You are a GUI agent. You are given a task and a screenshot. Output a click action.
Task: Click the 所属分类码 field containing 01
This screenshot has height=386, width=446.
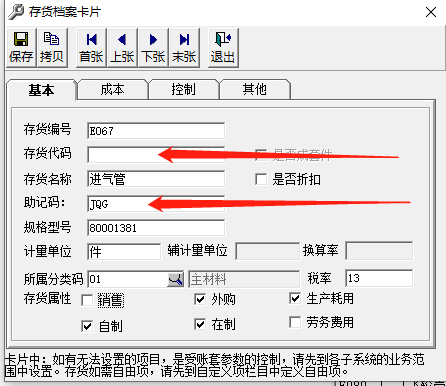[128, 279]
